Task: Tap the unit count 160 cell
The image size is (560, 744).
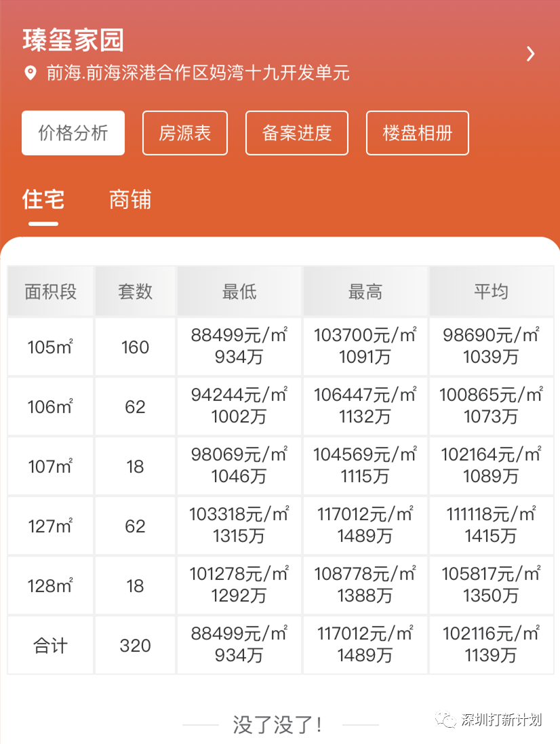Action: [135, 347]
